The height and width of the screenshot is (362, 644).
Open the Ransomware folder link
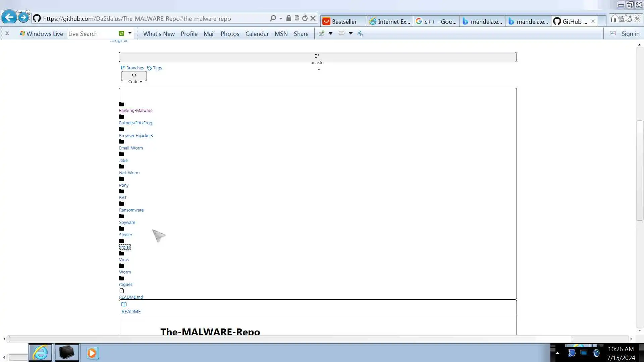pyautogui.click(x=131, y=210)
